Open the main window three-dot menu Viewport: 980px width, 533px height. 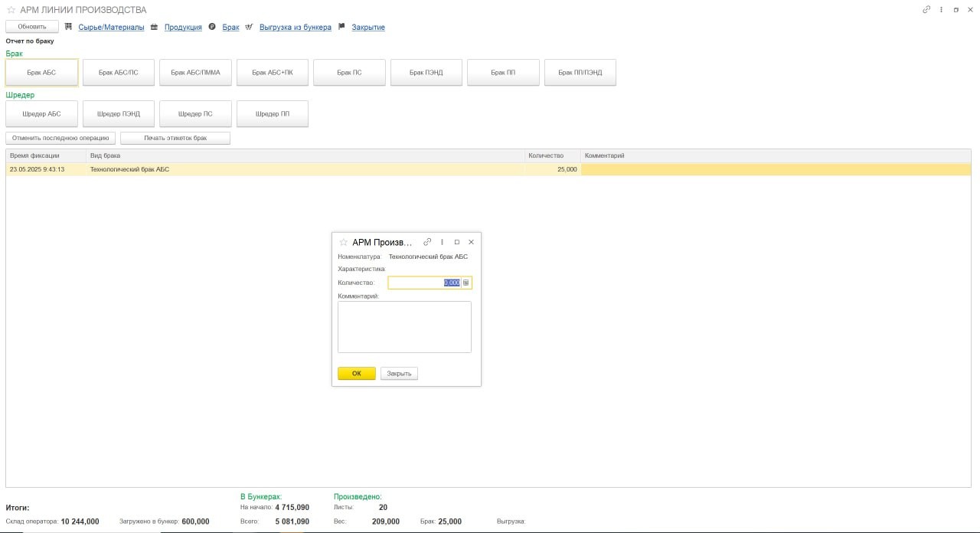point(941,10)
